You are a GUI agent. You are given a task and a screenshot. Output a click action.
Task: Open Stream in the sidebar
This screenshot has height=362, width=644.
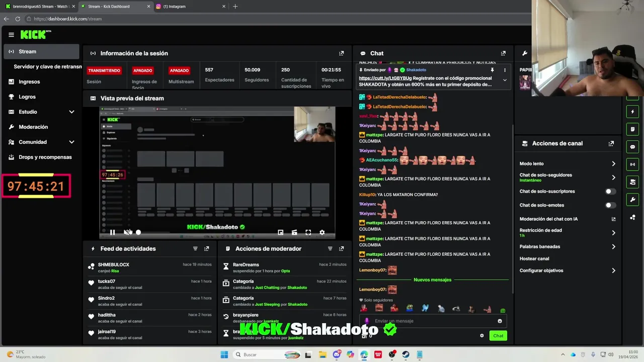pyautogui.click(x=41, y=51)
